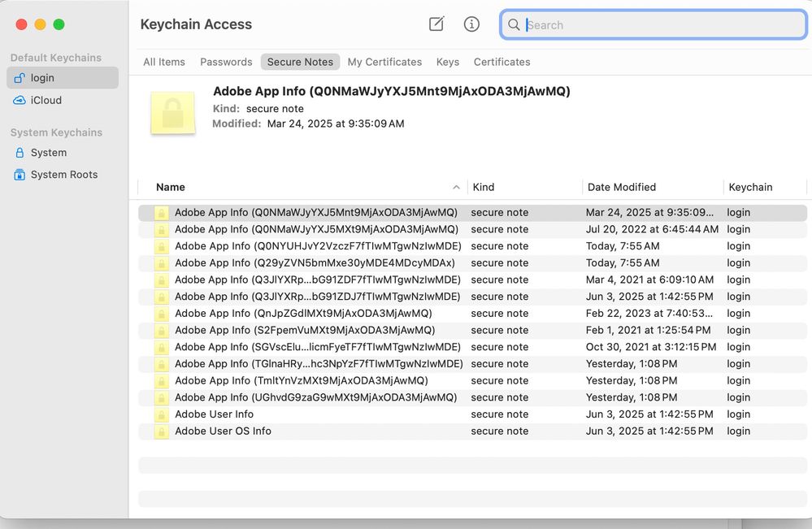This screenshot has height=529, width=812.
Task: Switch to the Passwords tab
Action: (x=226, y=62)
